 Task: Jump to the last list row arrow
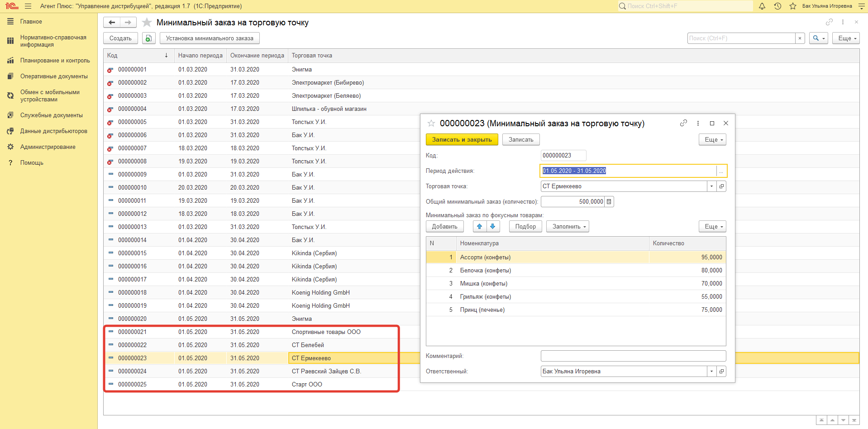[854, 420]
